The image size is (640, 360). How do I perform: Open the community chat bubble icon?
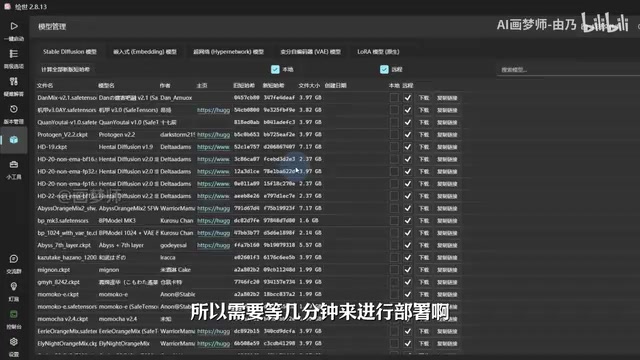coord(14,259)
